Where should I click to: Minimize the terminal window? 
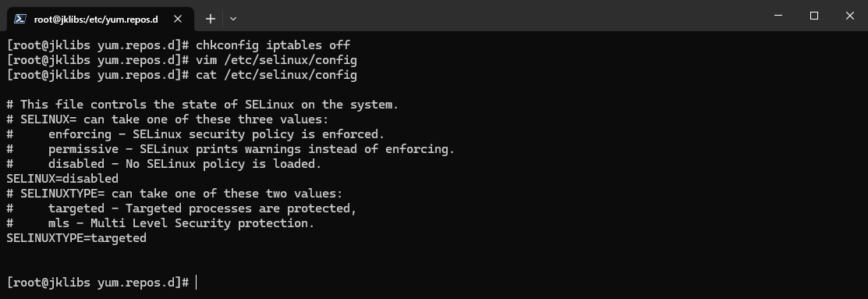click(778, 16)
